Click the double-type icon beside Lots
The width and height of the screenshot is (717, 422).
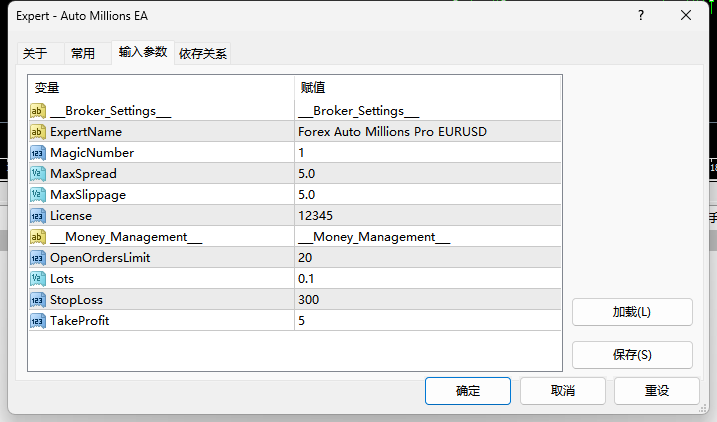click(37, 279)
